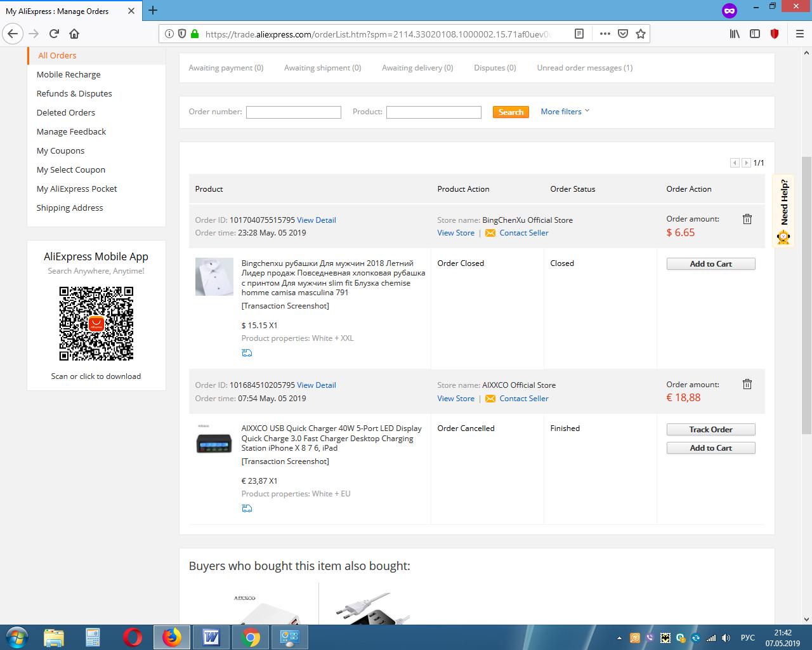This screenshot has height=650, width=812.
Task: Click the Product search input field
Action: tap(434, 112)
